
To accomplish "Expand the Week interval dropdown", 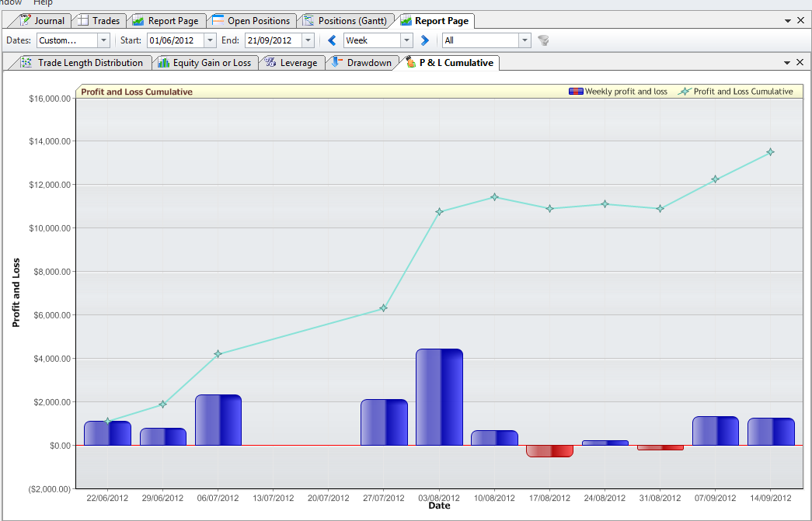I will pyautogui.click(x=406, y=40).
